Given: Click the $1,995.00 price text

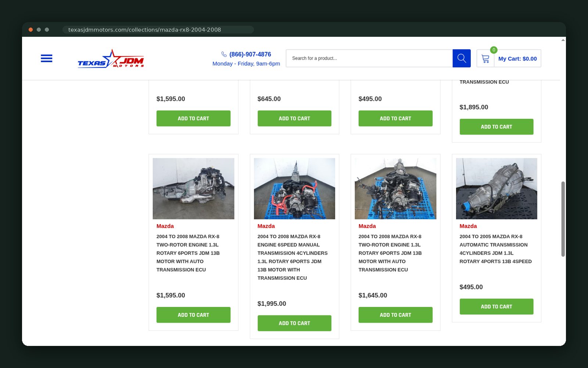Looking at the screenshot, I should pos(272,304).
